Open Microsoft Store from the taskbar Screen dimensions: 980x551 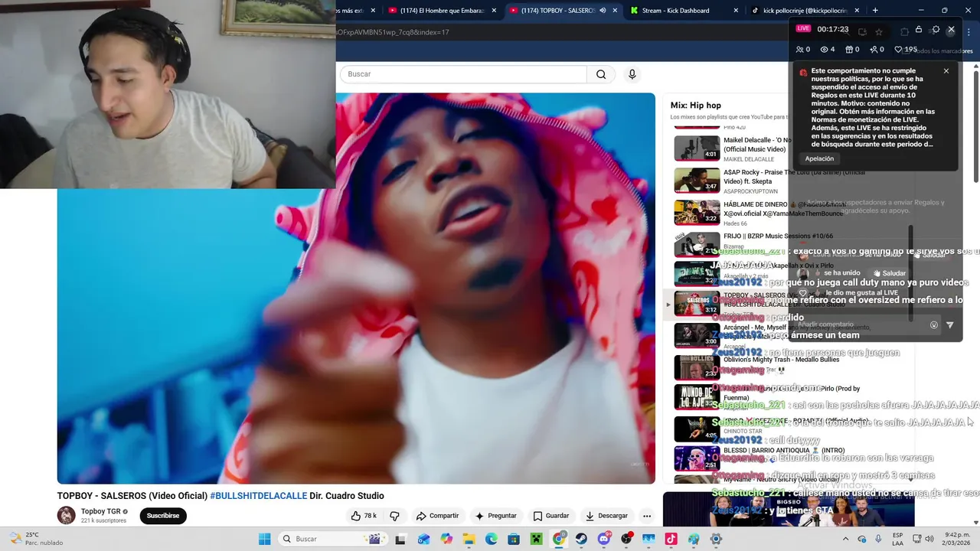tap(514, 539)
